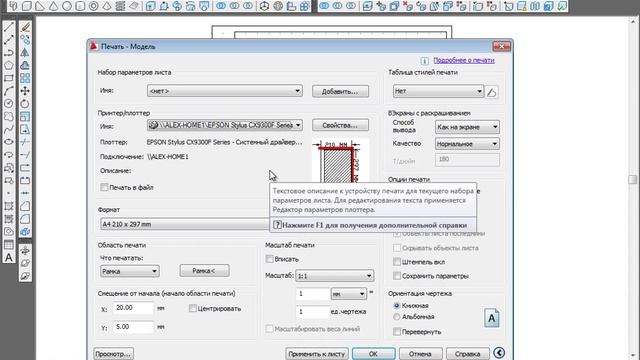Select the Explode modify tool

click(25, 232)
